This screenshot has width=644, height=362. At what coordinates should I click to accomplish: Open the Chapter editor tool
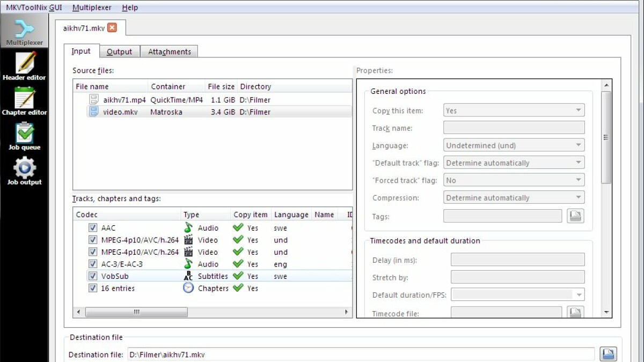[24, 101]
